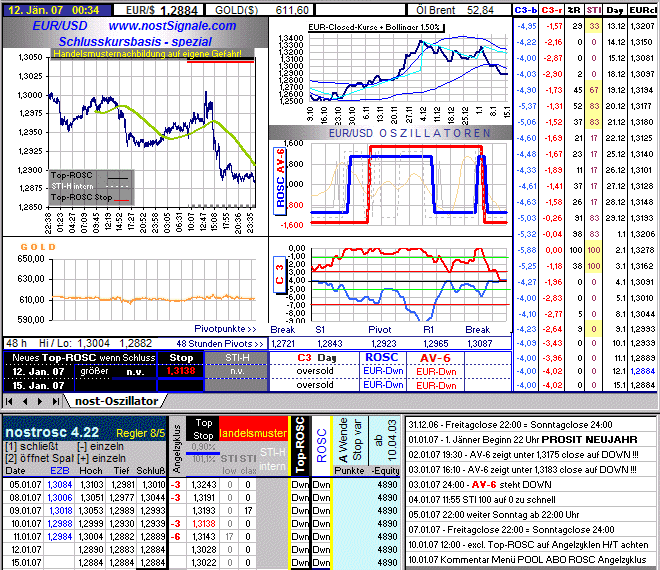660x570 pixels.
Task: Click the '48 Stunden Pivots >>' link
Action: 220,344
